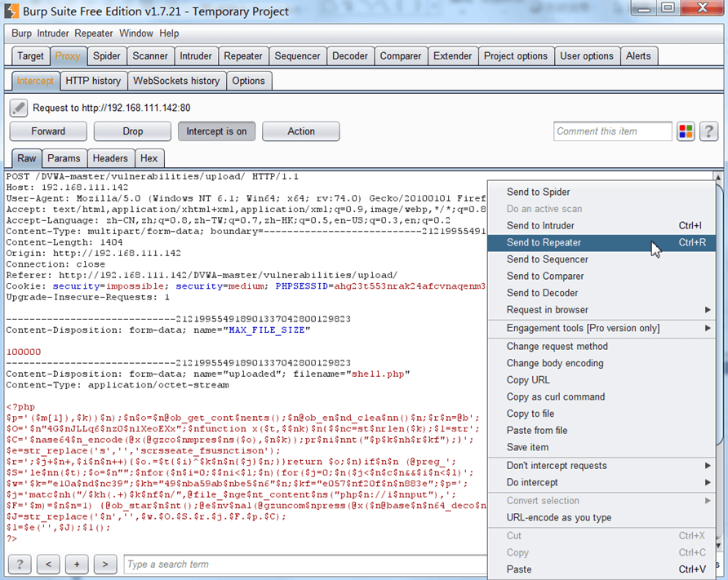Switch to the Hex view tab
This screenshot has height=580, width=728.
coord(149,159)
